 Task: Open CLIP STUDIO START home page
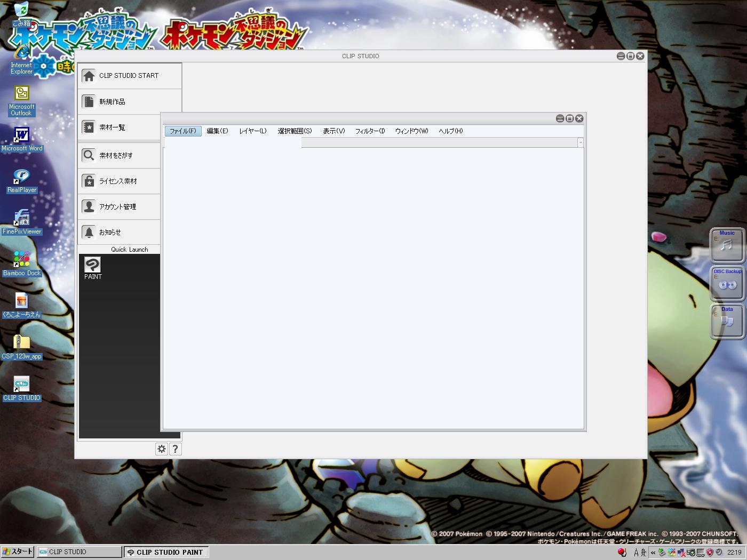click(130, 76)
